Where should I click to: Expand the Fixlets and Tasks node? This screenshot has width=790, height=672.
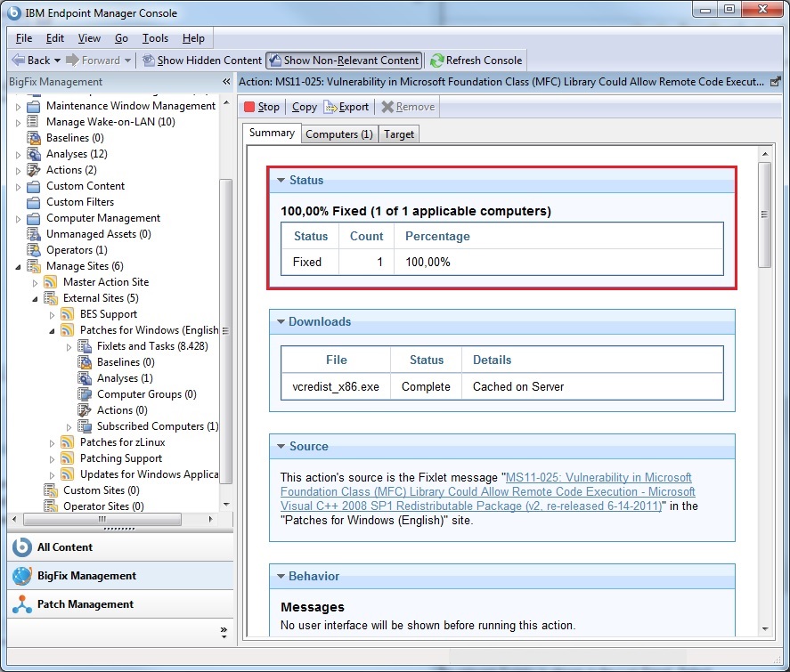[69, 347]
